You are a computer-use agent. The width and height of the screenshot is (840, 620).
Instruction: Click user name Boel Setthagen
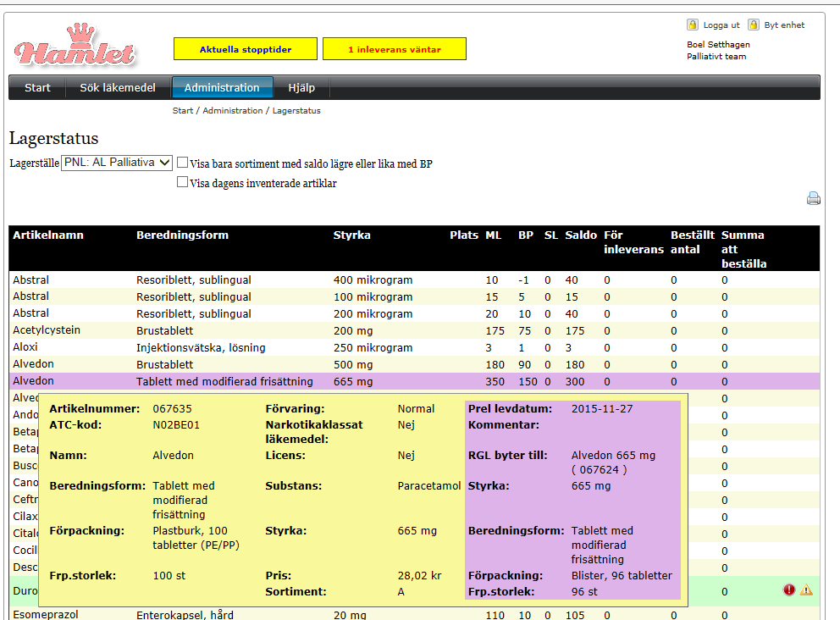pyautogui.click(x=718, y=45)
